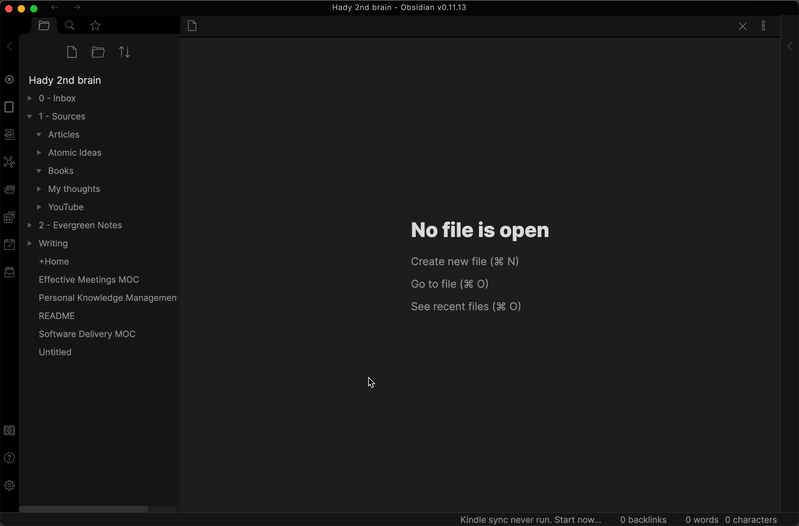
Task: Open the Software Delivery MOC note
Action: [87, 334]
